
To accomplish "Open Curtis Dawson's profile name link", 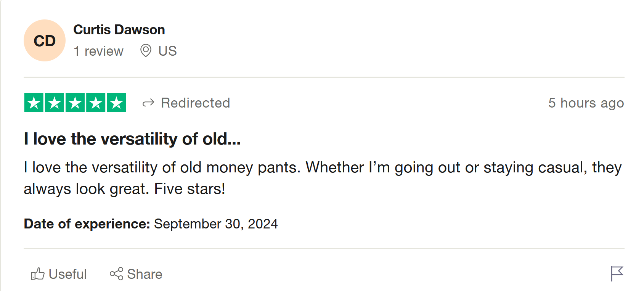I will (x=119, y=30).
